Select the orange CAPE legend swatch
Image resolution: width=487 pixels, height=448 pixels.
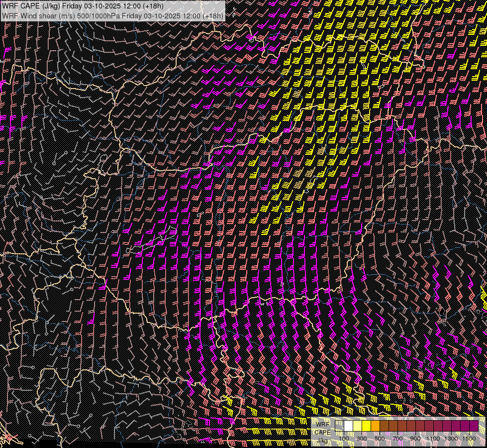[376, 426]
